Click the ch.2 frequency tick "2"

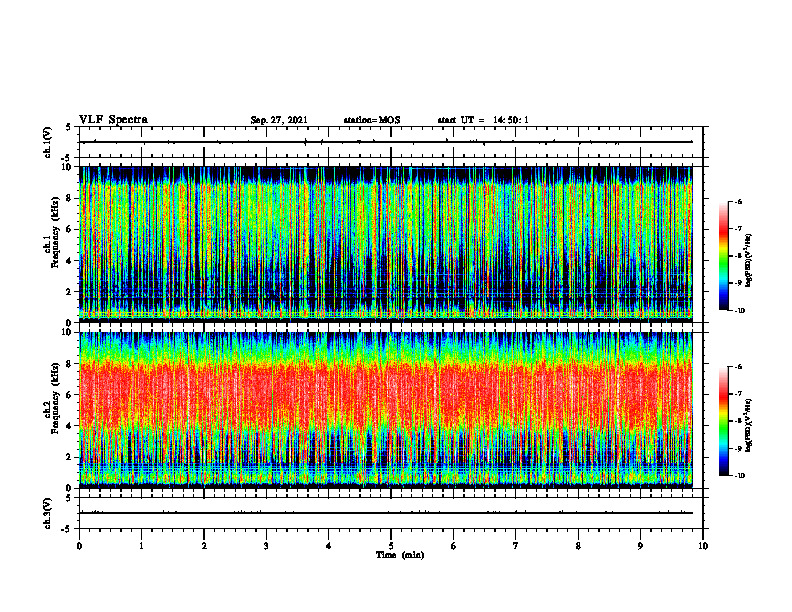[x=71, y=457]
